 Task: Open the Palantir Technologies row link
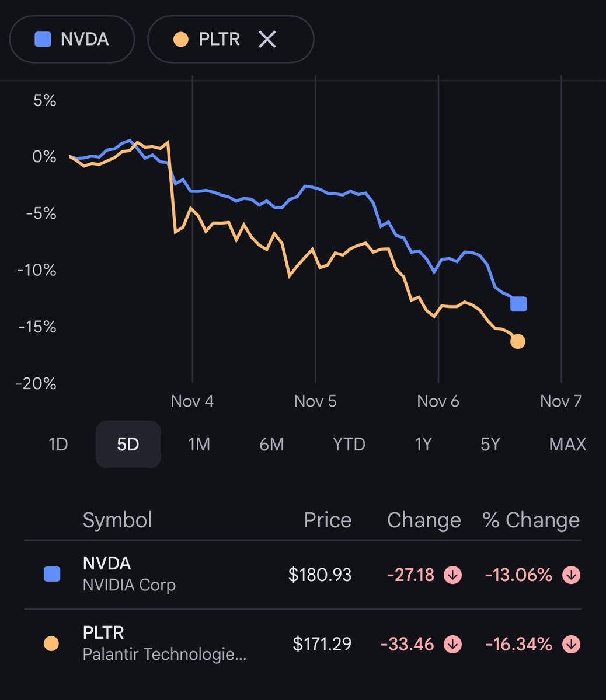click(x=164, y=643)
